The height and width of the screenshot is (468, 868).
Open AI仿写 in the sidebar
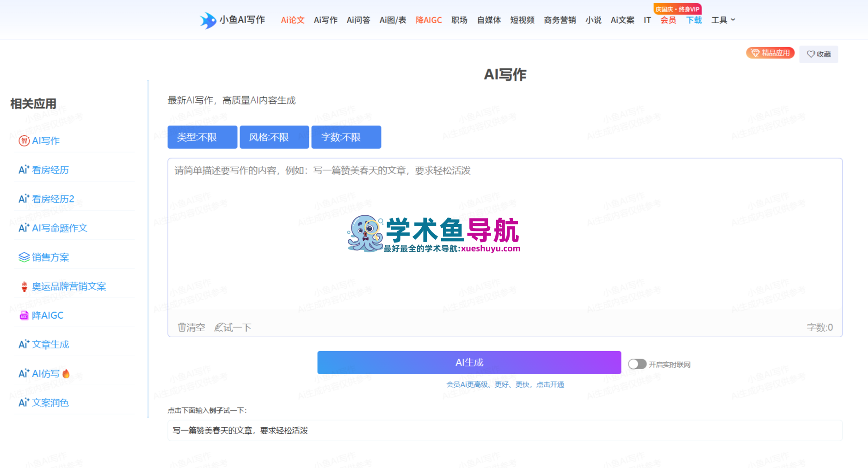[46, 373]
